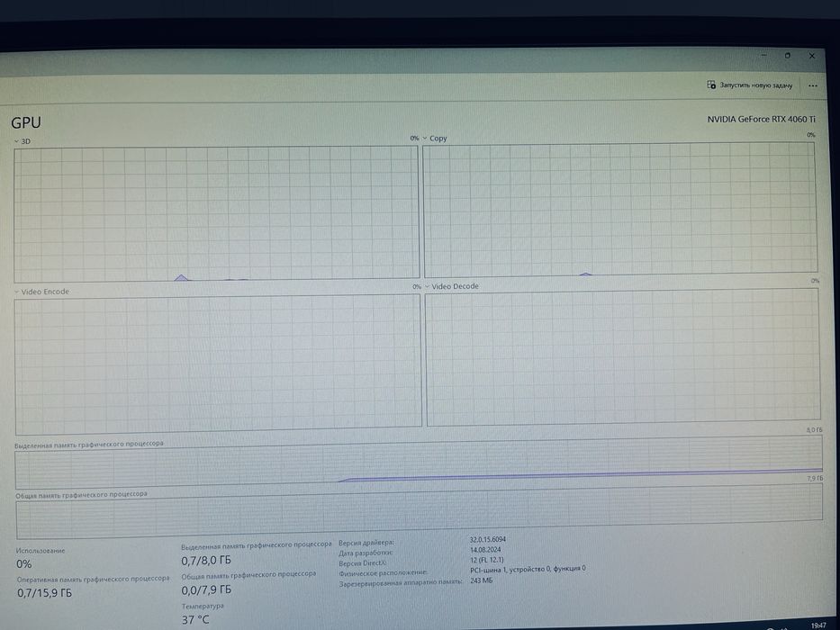This screenshot has width=840, height=630.
Task: Click the 0,7/15,9 ГБ value
Action: tap(44, 593)
